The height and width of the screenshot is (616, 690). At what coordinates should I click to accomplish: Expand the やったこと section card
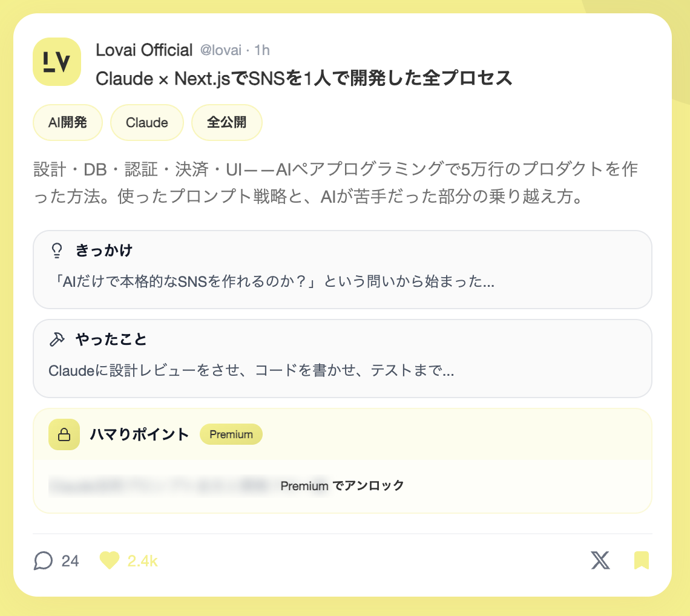[x=342, y=359]
